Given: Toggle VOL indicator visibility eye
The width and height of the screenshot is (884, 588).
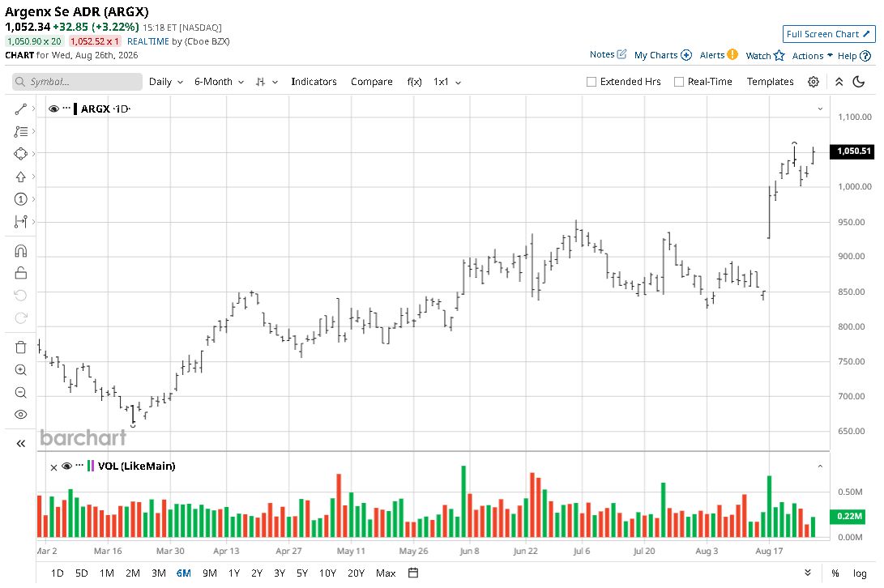Looking at the screenshot, I should tap(67, 466).
